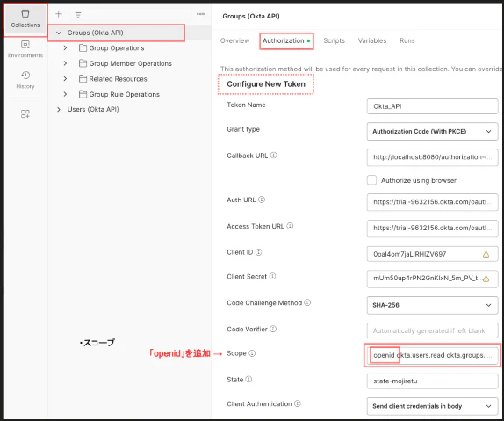504x421 pixels.
Task: Click info icon next to Auth URL
Action: (x=262, y=200)
